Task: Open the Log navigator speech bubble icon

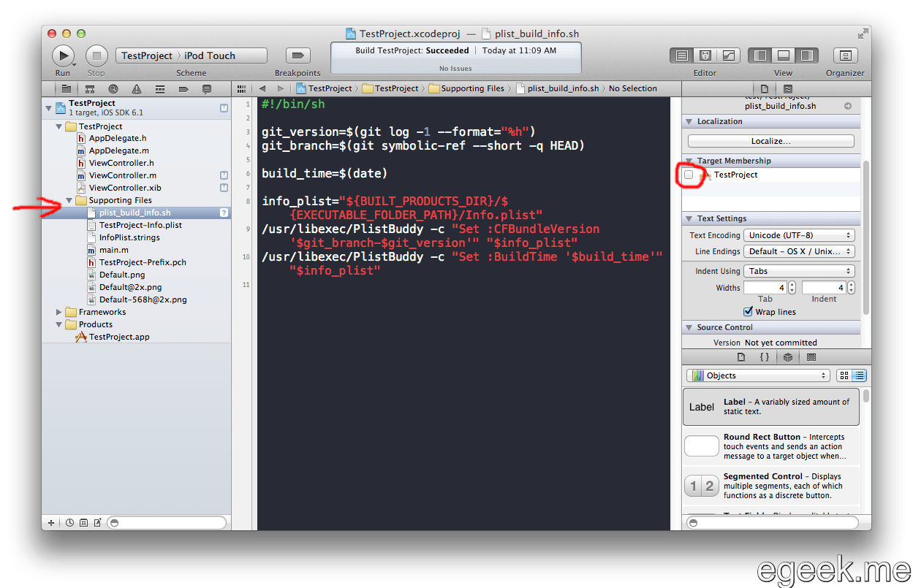Action: pos(206,88)
